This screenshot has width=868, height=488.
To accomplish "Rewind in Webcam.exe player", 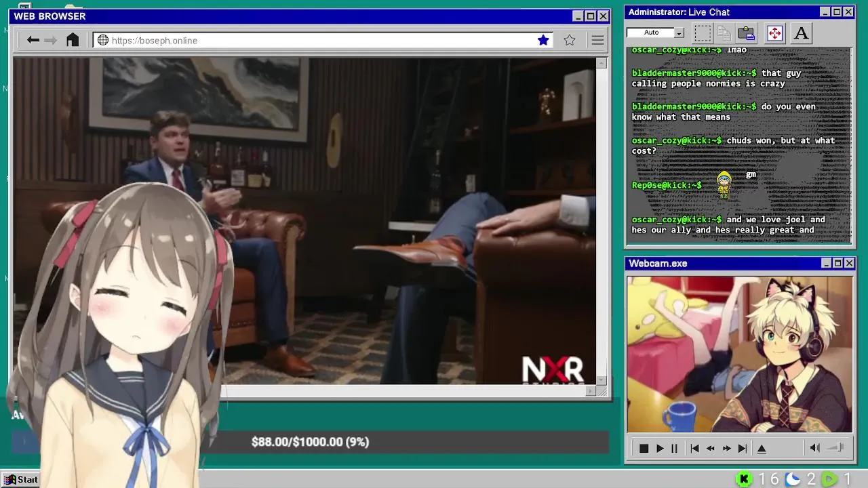I will pyautogui.click(x=711, y=448).
